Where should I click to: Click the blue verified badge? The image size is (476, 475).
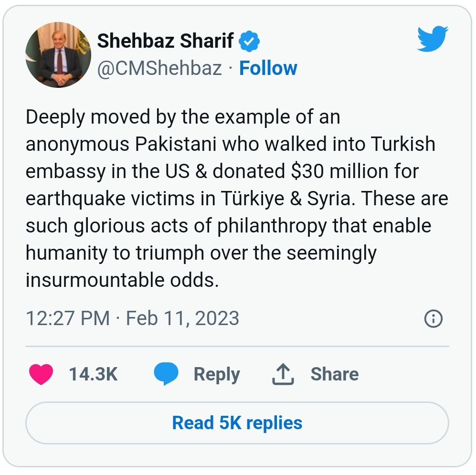click(249, 42)
